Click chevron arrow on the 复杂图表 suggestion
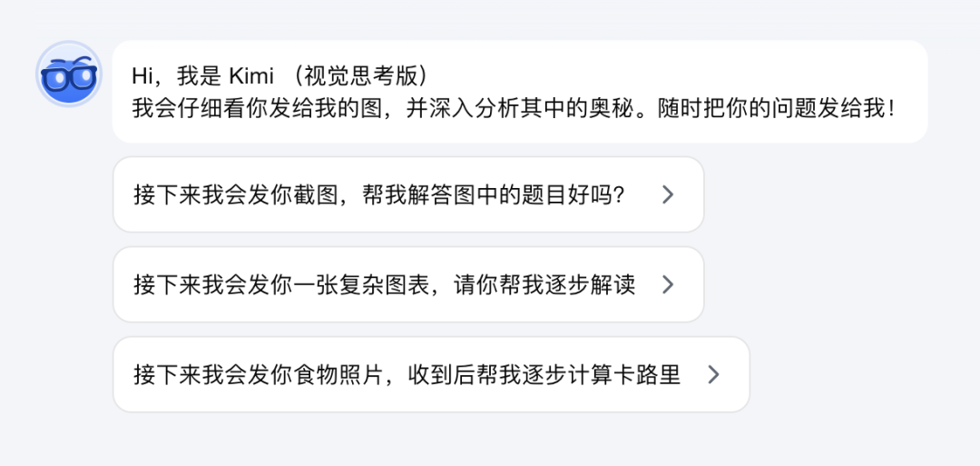The width and height of the screenshot is (980, 466). [668, 284]
